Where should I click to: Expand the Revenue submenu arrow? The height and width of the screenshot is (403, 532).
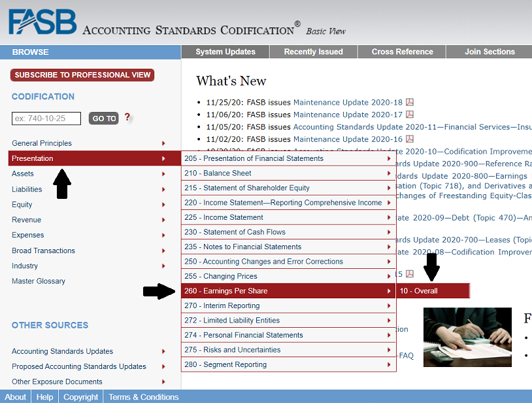point(163,220)
